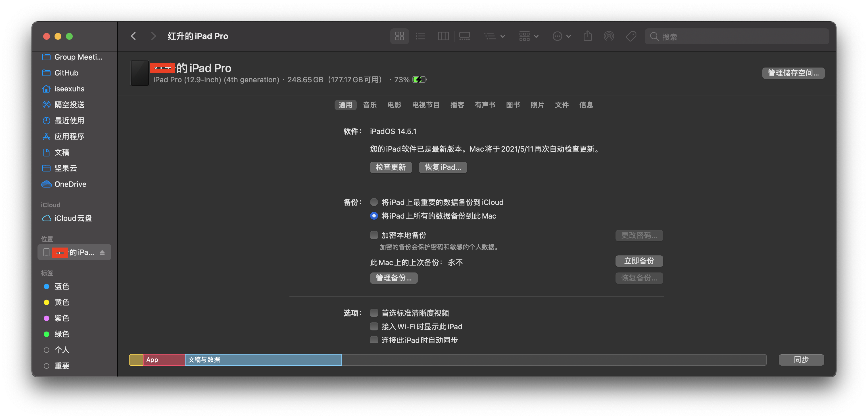Select the 通用 tab
The image size is (868, 419).
pyautogui.click(x=345, y=105)
